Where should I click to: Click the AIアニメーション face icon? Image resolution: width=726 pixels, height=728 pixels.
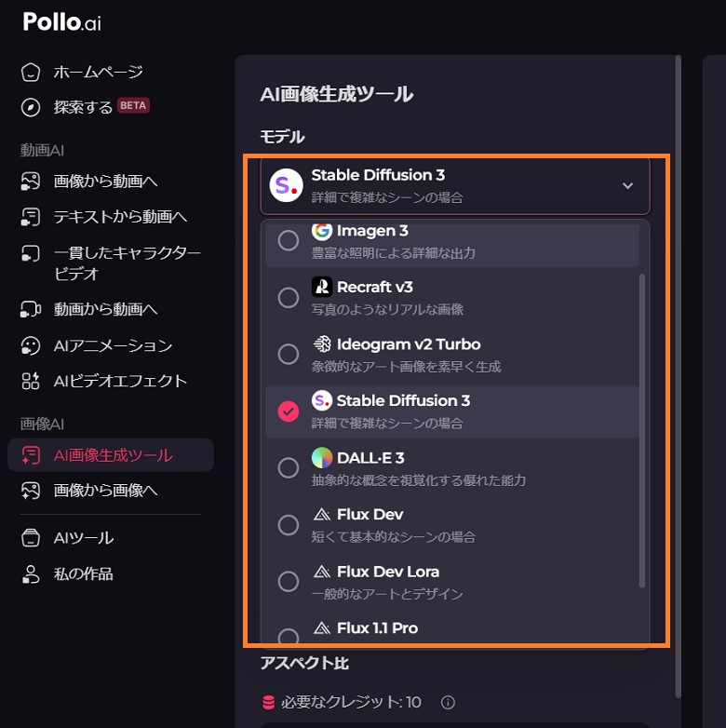[31, 345]
